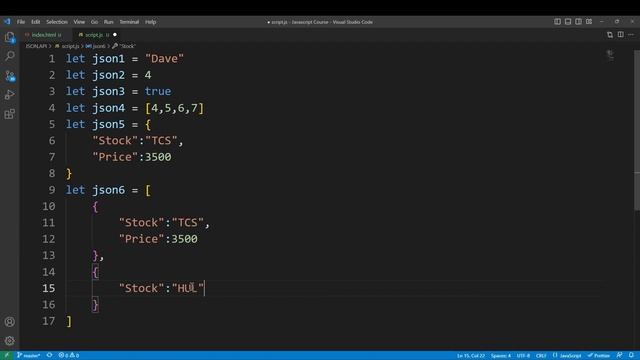The width and height of the screenshot is (640, 360).
Task: Click the closing bracket on line 17
Action: click(x=69, y=322)
